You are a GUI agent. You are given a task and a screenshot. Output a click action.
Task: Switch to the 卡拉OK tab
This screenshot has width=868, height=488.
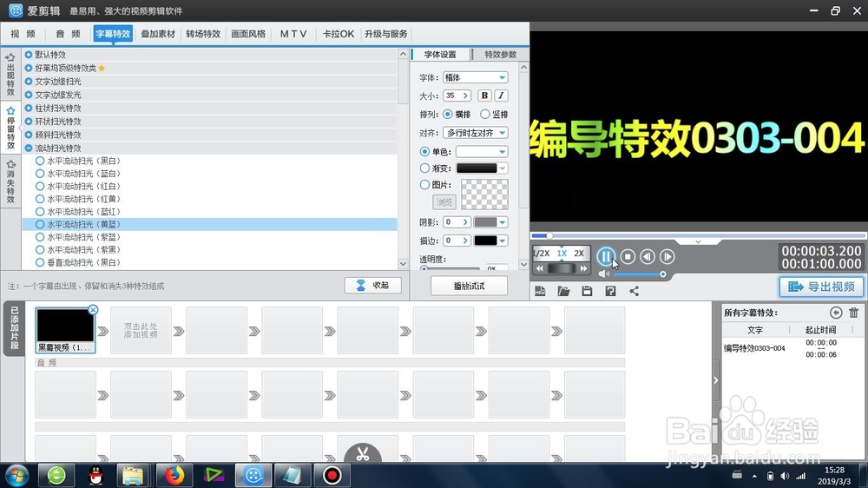point(339,34)
